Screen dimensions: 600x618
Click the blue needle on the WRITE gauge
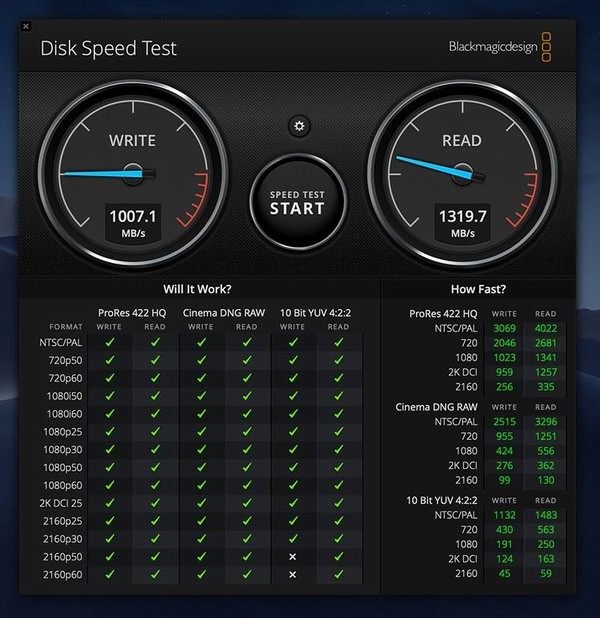(100, 174)
